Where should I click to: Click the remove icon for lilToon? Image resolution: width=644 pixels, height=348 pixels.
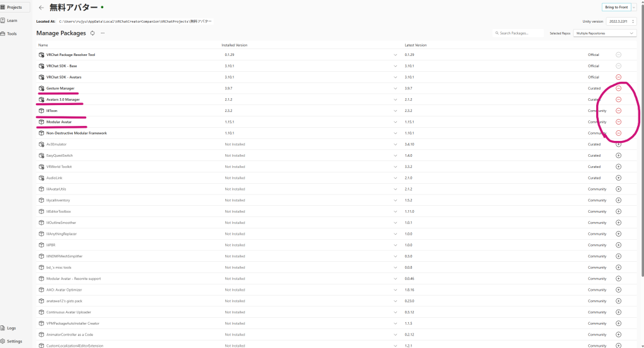[618, 111]
